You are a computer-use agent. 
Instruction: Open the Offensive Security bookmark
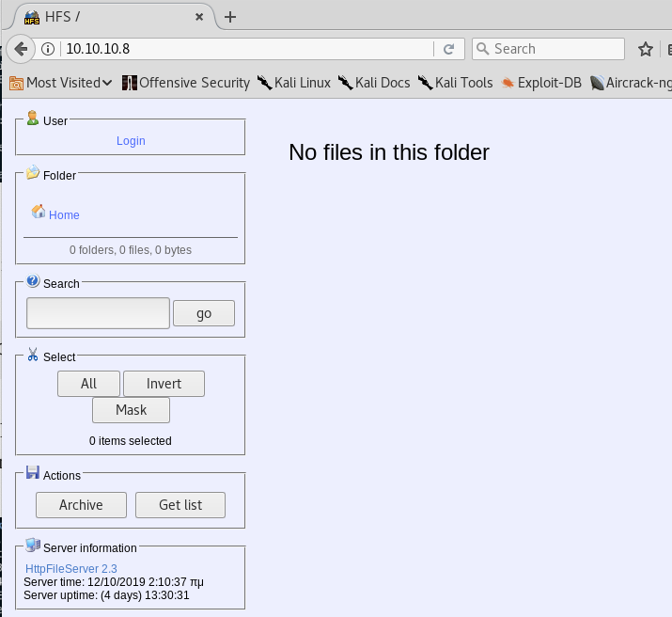(186, 83)
